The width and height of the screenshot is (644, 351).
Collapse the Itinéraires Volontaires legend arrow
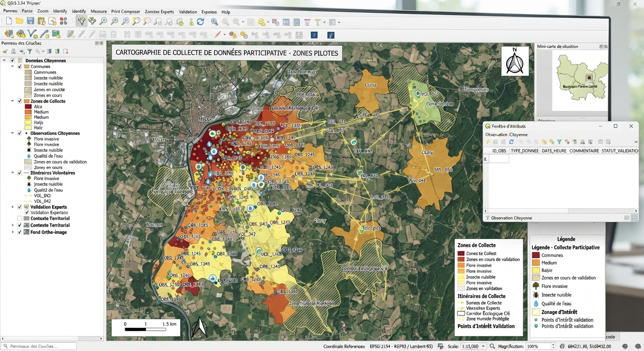(13, 173)
